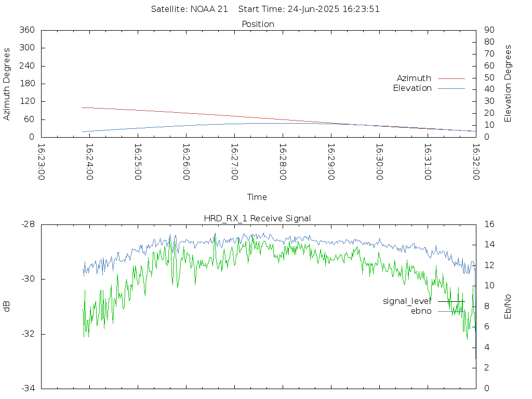This screenshot has width=532, height=399.
Task: Click the 16:26:00 time tick label
Action: coord(187,162)
